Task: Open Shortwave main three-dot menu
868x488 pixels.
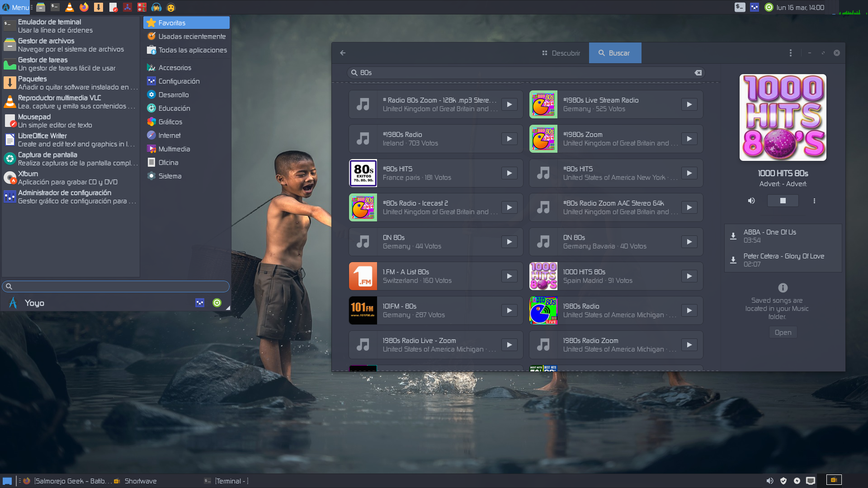Action: tap(790, 53)
